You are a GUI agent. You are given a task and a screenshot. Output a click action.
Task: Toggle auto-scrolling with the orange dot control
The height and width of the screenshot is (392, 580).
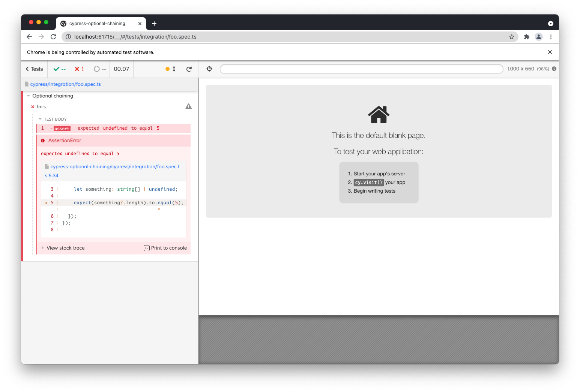tap(171, 69)
